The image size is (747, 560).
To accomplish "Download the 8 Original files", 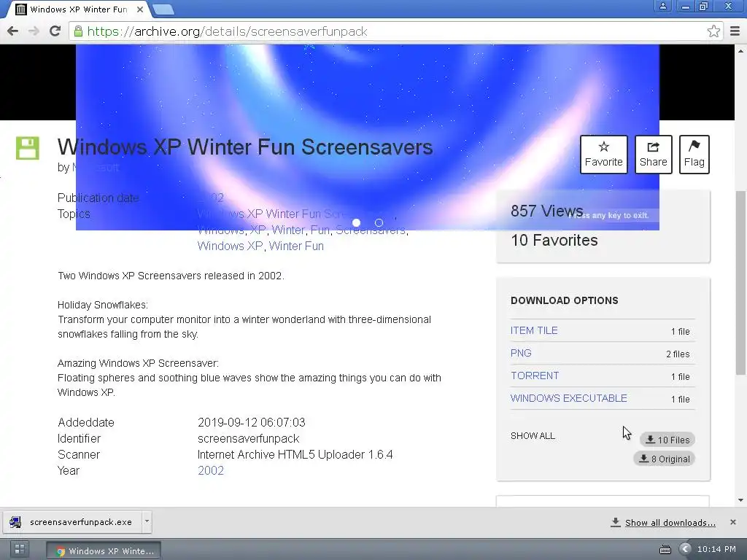I will (664, 459).
